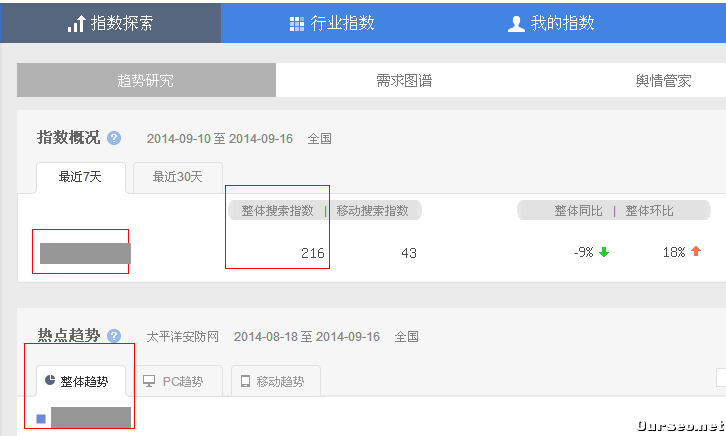The image size is (726, 436).
Task: Open the help icon next to 指数概况
Action: 114,138
